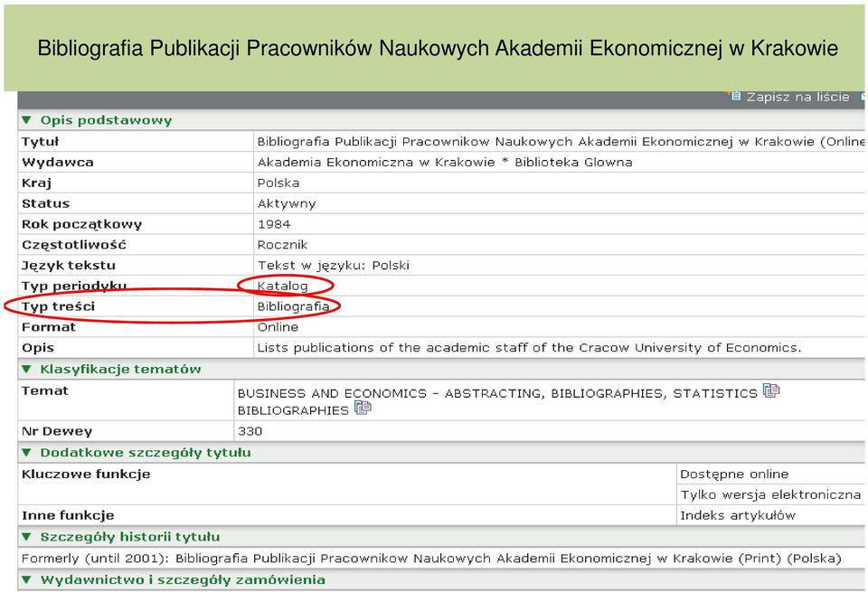Click Tylko wersja elektroniczna feature text
This screenshot has height=592, width=868.
tap(770, 494)
